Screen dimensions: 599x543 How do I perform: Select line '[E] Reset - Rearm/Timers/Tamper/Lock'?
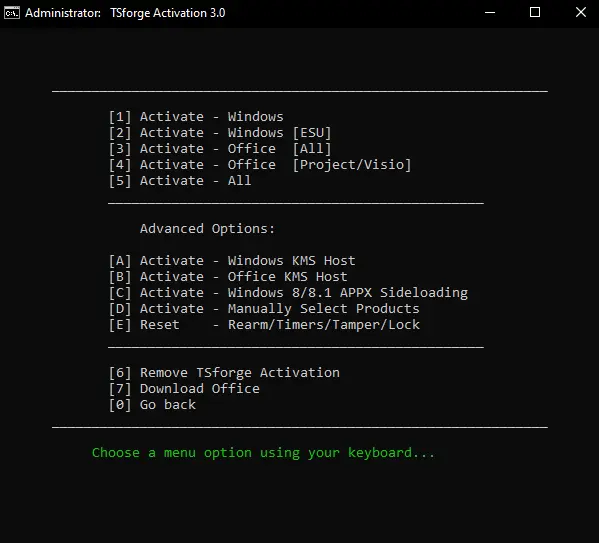(x=264, y=325)
